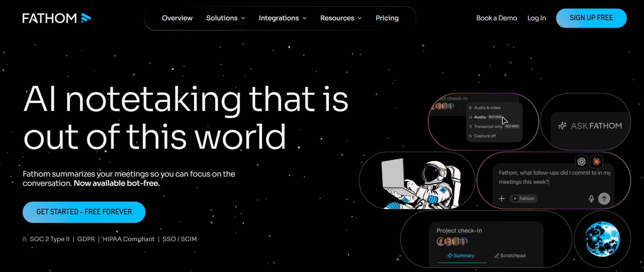Screen dimensions: 644x272
Task: Click the Capture off icon
Action: [x=470, y=136]
